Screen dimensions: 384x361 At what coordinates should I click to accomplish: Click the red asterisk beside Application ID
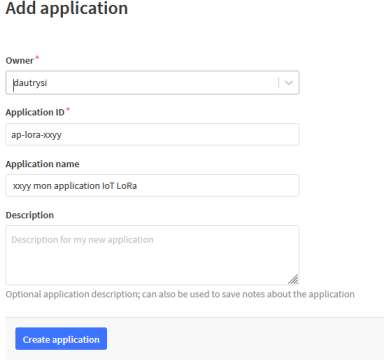tap(68, 110)
